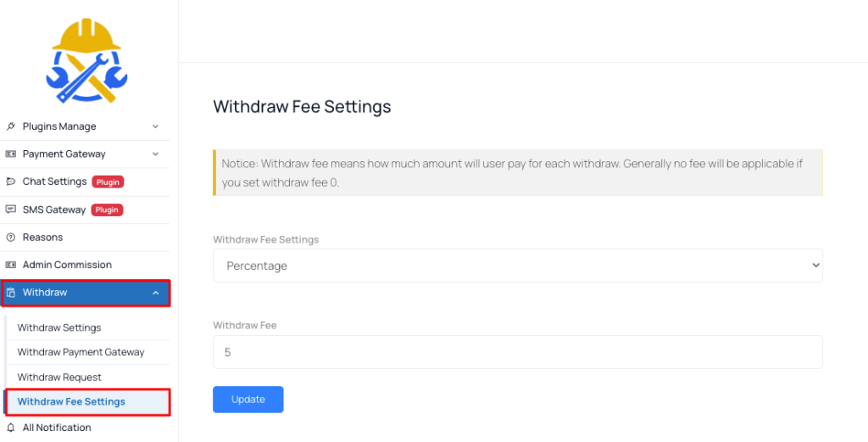Open the Percentage fee type dropdown
868x442 pixels.
coord(518,266)
